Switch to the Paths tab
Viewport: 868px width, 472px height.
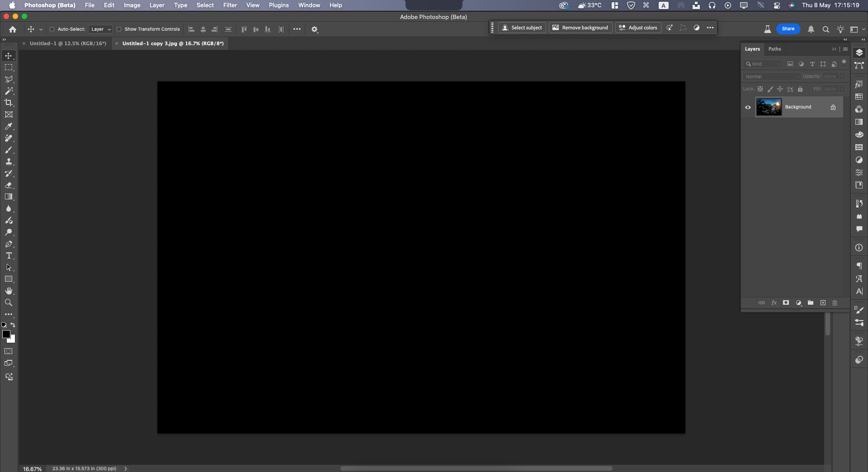(775, 49)
